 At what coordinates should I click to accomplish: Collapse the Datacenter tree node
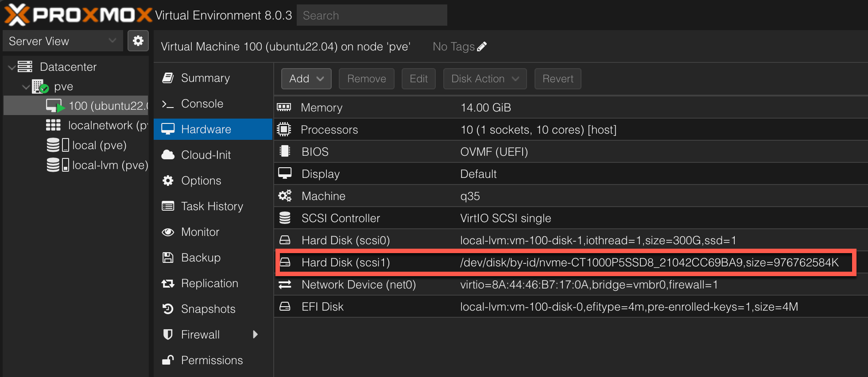(12, 67)
